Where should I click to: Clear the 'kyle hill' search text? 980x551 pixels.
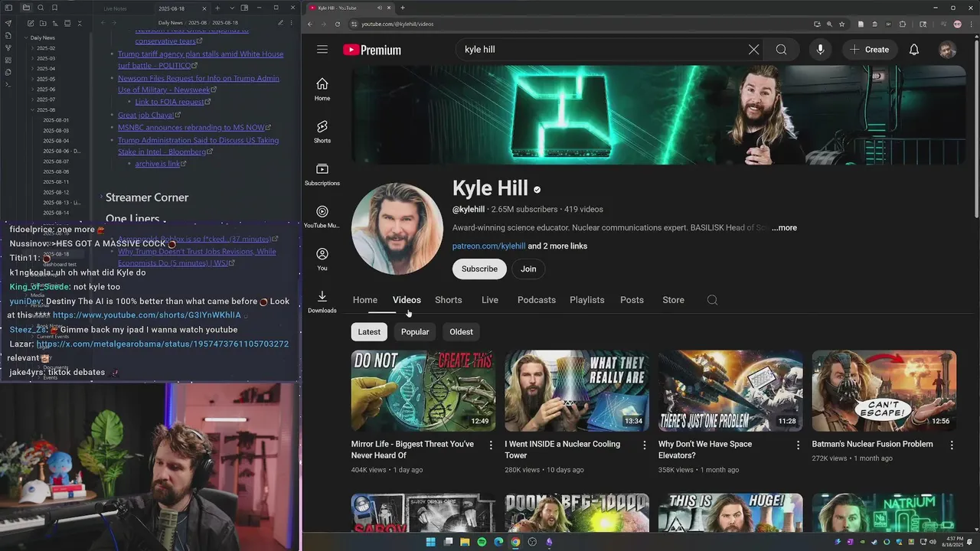[753, 50]
